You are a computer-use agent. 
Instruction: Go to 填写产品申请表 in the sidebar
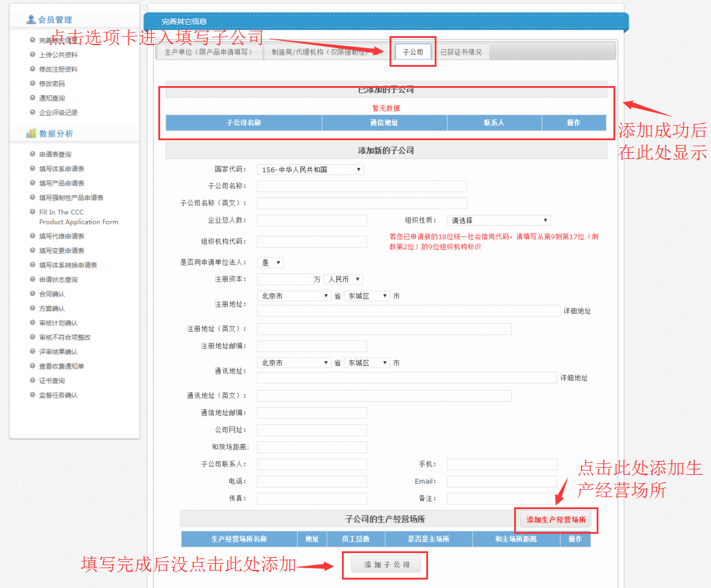pos(61,184)
